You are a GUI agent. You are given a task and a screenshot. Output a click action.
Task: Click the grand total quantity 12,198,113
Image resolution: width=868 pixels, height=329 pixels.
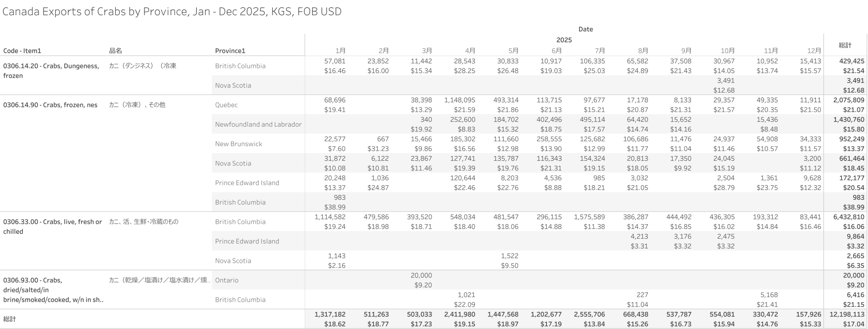pos(846,314)
